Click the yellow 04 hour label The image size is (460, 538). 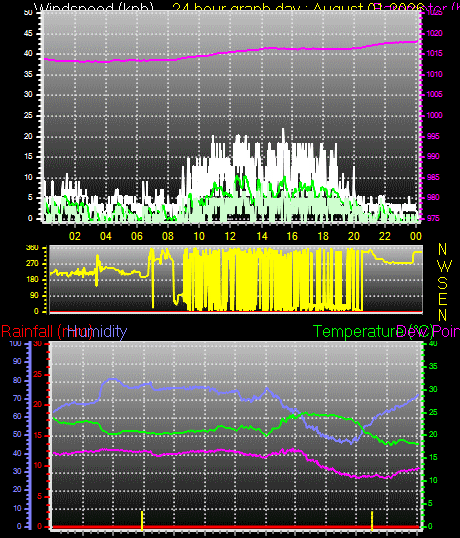pos(106,236)
